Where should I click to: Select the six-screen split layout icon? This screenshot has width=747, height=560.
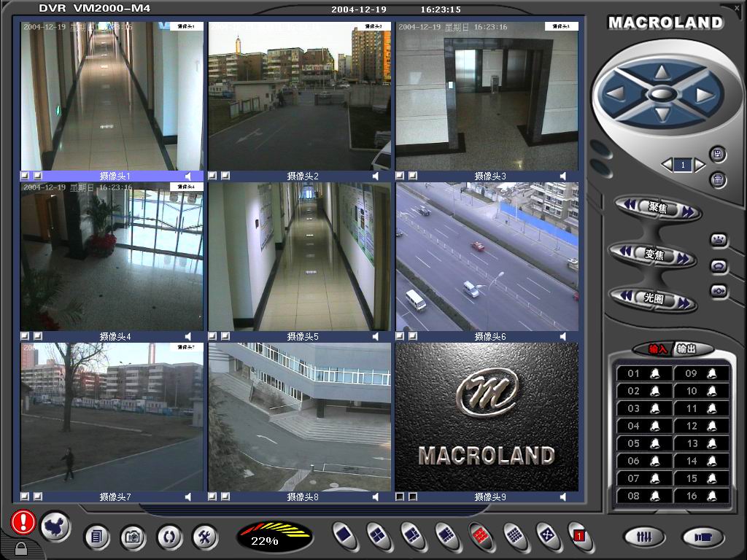click(413, 535)
